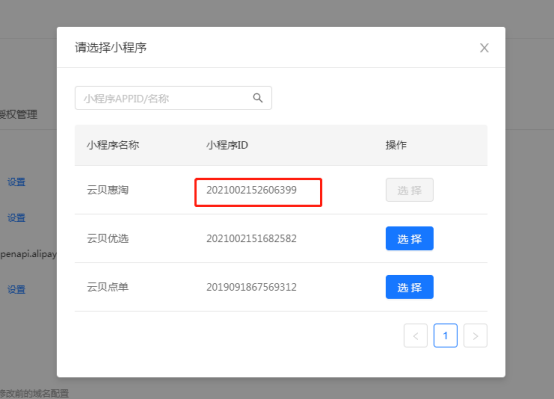Select the 云贝点单 mini program
The image size is (554, 399).
pyautogui.click(x=409, y=287)
